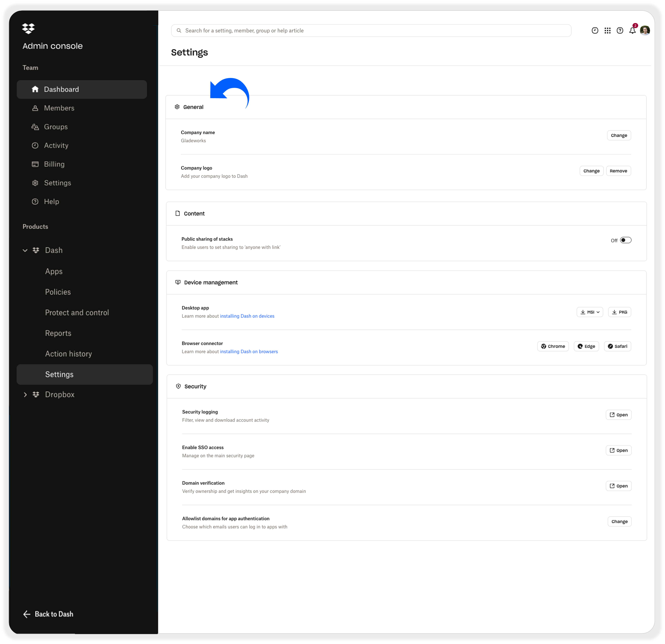The image size is (665, 644).
Task: Click the search magnifier icon
Action: click(x=179, y=31)
